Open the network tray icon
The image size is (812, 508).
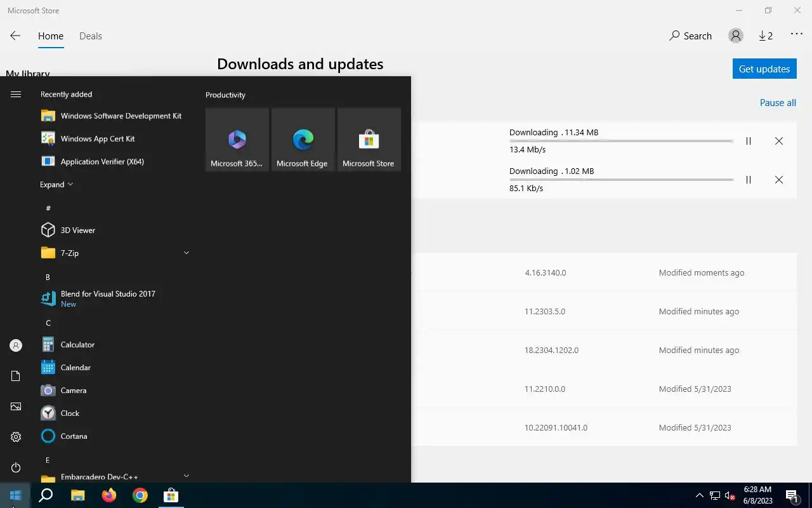pos(715,495)
